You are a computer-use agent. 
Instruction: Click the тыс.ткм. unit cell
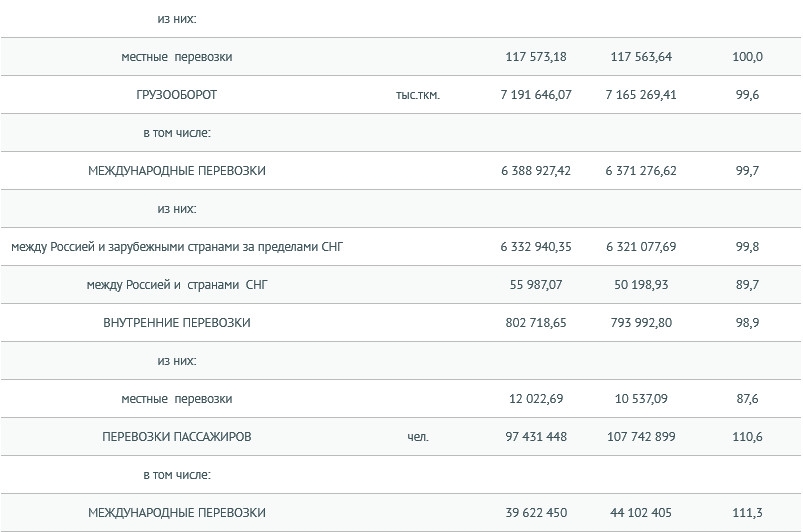pyautogui.click(x=418, y=95)
